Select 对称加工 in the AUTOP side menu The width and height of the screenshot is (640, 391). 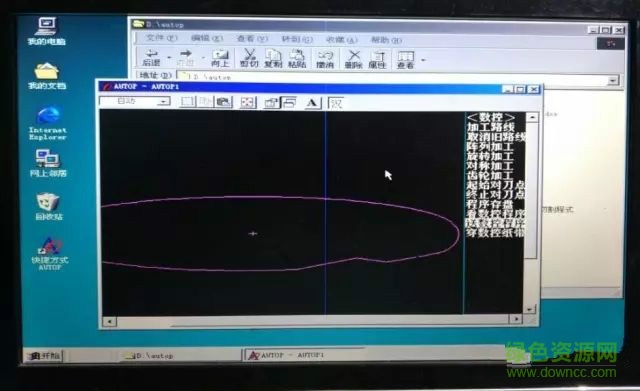[x=490, y=166]
